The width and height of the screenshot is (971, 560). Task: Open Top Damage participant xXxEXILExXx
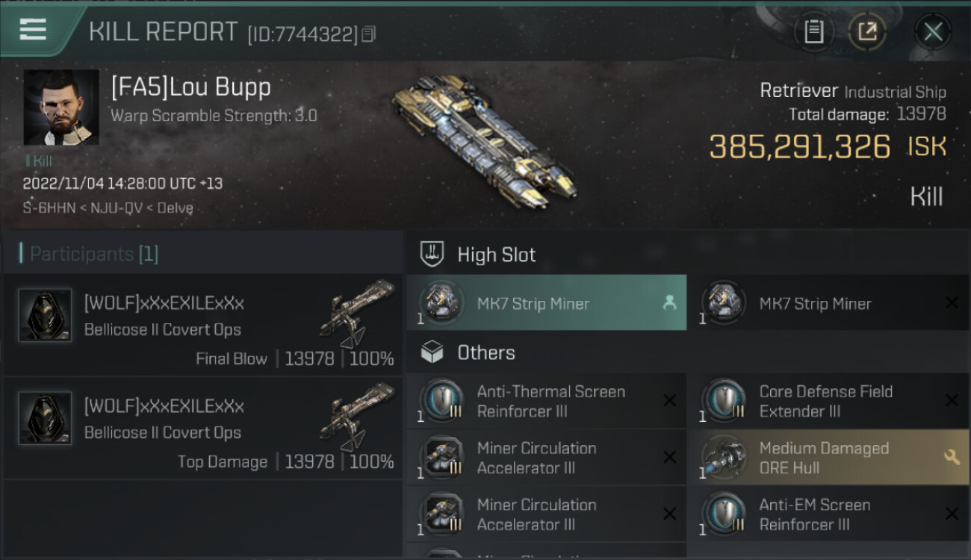coord(202,428)
